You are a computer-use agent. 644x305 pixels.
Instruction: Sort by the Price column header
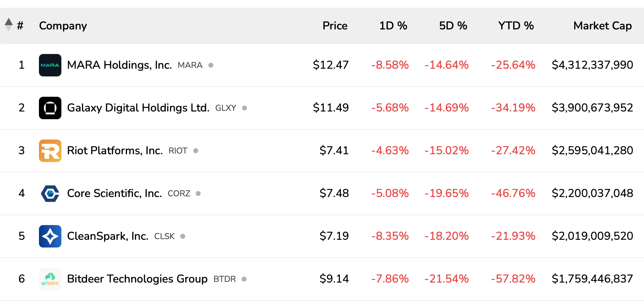(x=335, y=26)
